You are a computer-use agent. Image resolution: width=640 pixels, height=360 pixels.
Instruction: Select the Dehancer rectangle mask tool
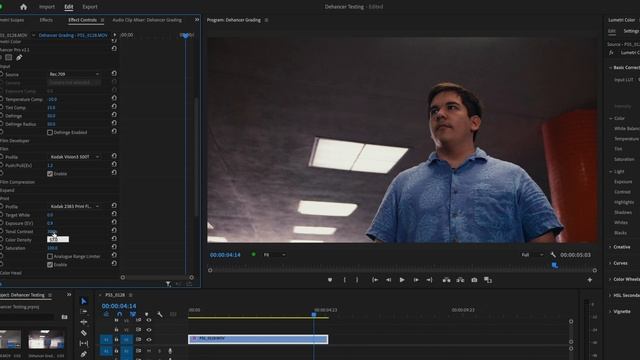pos(9,58)
